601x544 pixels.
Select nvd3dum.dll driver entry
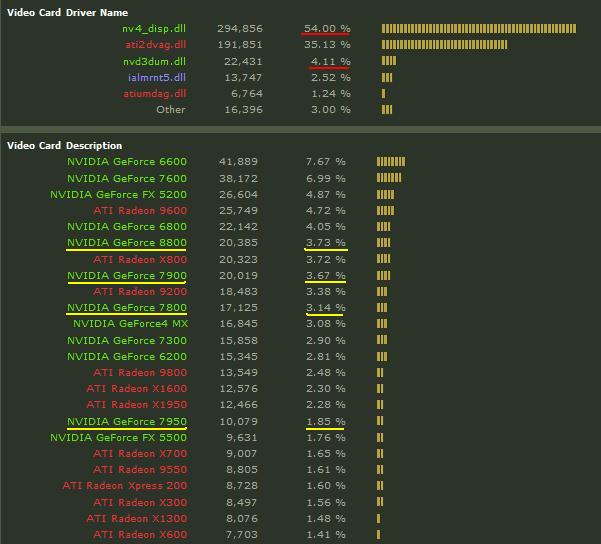(154, 62)
